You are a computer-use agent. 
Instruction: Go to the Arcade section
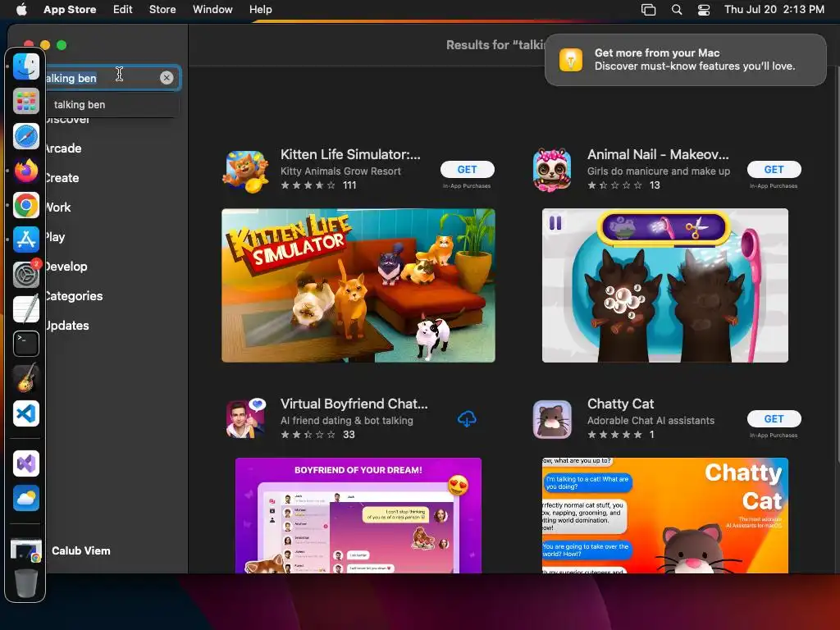(62, 148)
